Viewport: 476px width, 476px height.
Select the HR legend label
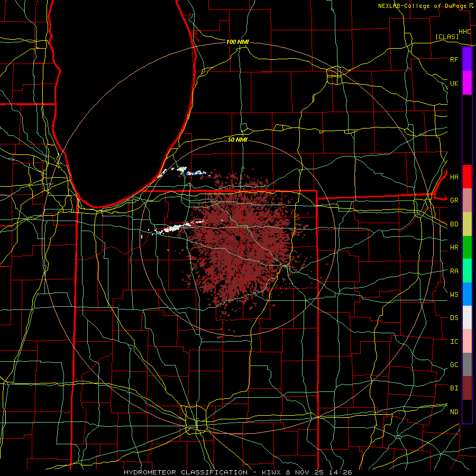point(454,248)
